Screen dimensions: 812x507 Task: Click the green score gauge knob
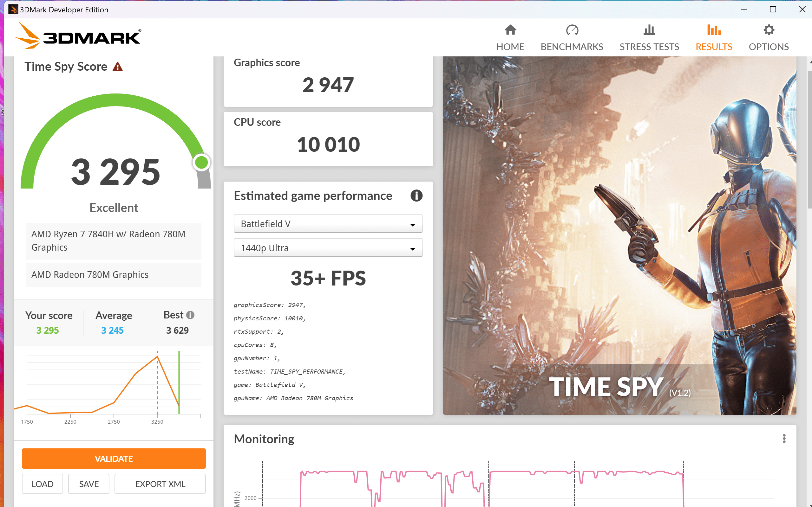click(x=202, y=163)
